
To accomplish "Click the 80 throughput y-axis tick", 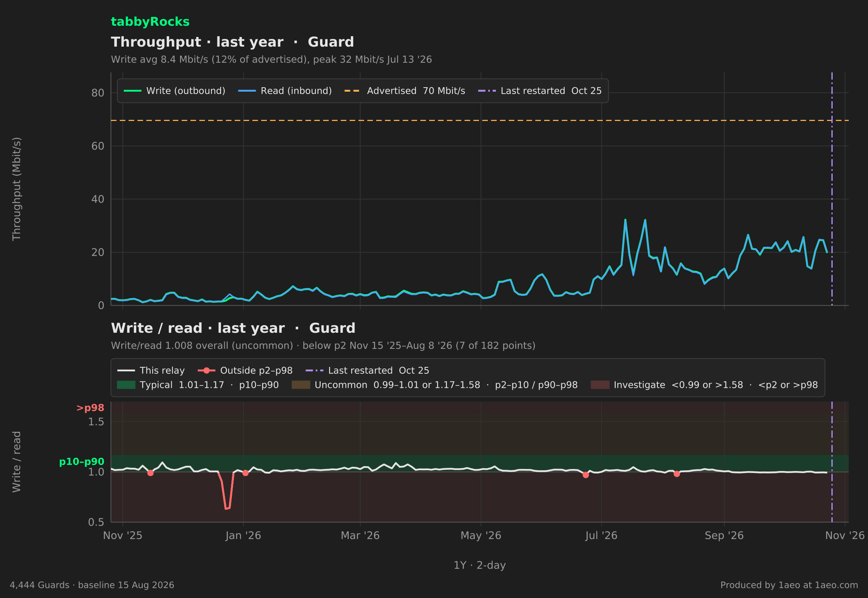I will [98, 93].
